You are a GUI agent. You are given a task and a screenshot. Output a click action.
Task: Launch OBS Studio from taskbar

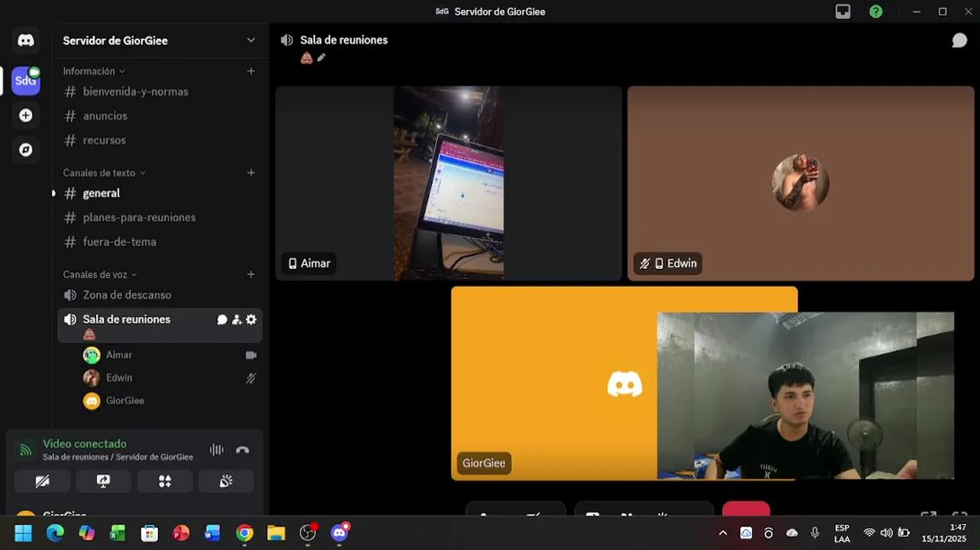[x=308, y=533]
